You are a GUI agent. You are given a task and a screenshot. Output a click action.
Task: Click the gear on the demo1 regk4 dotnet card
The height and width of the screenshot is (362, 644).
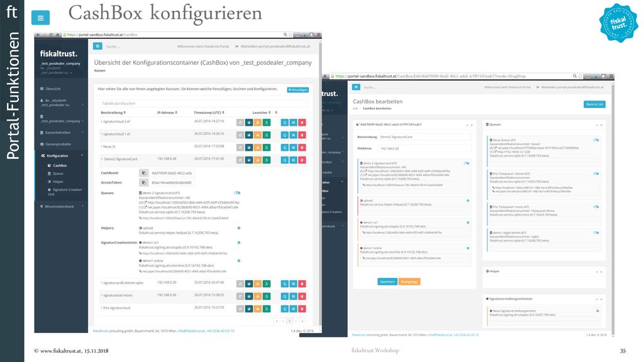pyautogui.click(x=596, y=233)
